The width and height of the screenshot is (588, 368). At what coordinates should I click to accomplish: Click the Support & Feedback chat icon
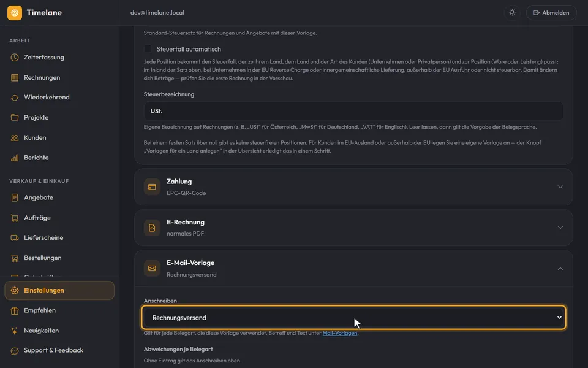(15, 351)
